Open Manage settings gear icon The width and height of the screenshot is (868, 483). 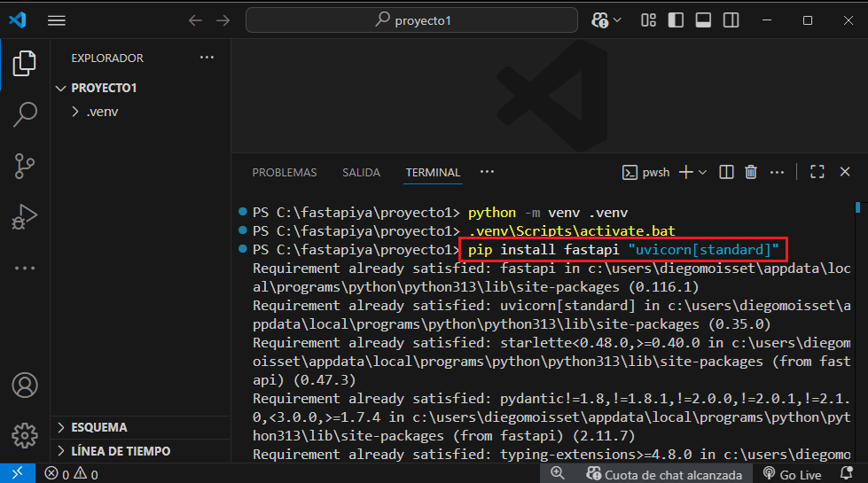click(25, 436)
